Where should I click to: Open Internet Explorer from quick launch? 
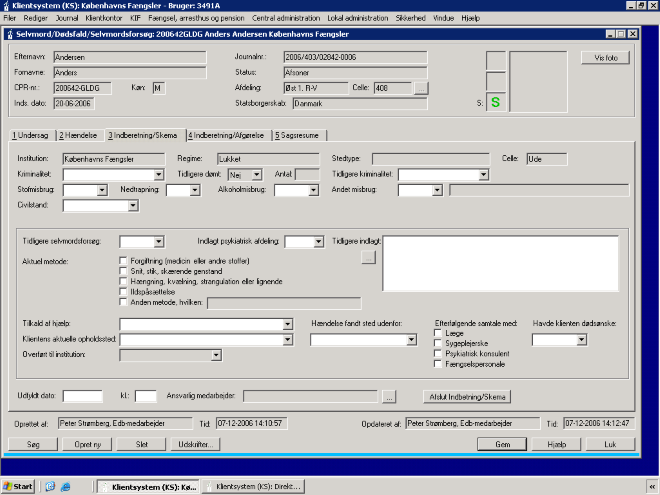[x=65, y=486]
